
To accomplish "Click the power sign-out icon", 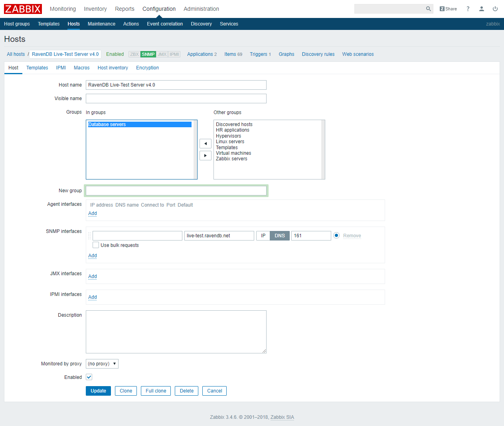I will tap(495, 9).
